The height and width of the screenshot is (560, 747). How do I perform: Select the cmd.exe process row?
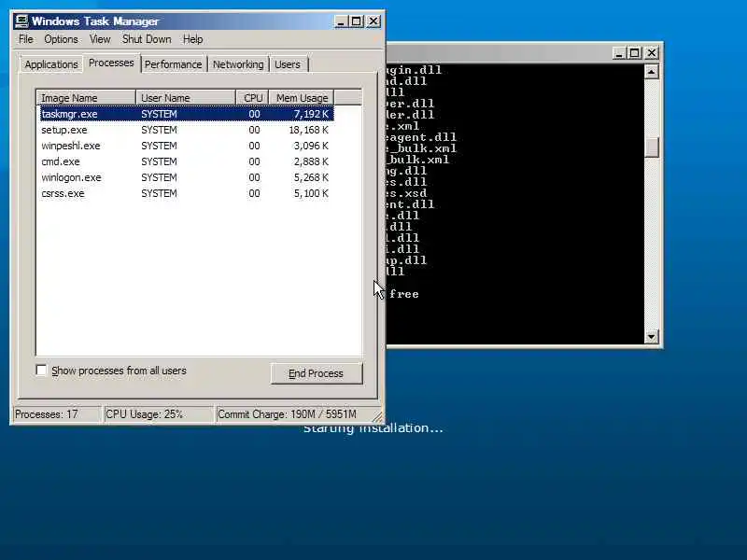pyautogui.click(x=186, y=161)
